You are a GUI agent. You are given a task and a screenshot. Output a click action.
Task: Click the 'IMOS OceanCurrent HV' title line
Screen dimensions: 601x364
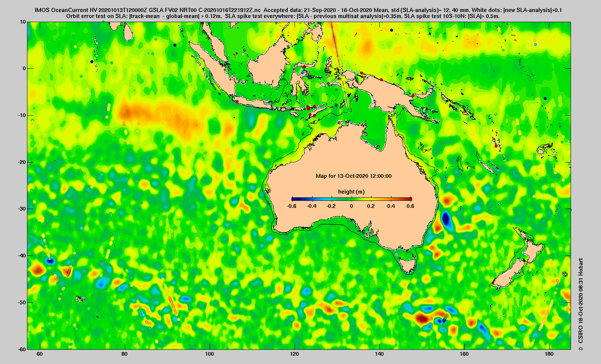click(x=299, y=11)
